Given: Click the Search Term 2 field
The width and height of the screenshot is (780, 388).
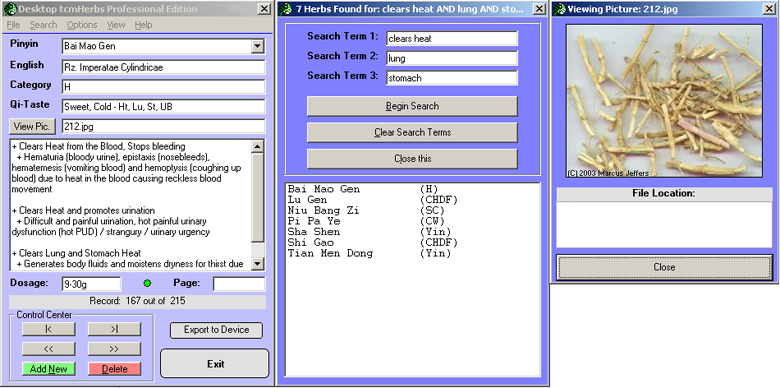Looking at the screenshot, I should coord(452,58).
